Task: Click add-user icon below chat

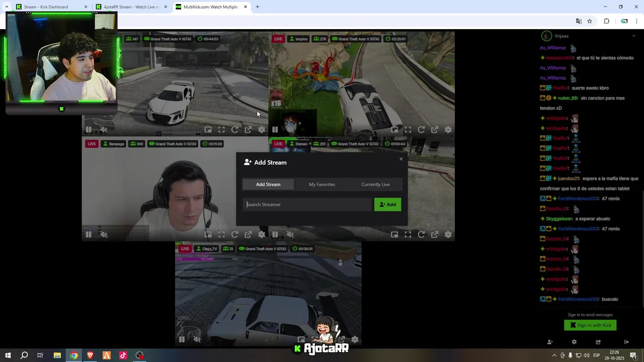Action: [550, 342]
